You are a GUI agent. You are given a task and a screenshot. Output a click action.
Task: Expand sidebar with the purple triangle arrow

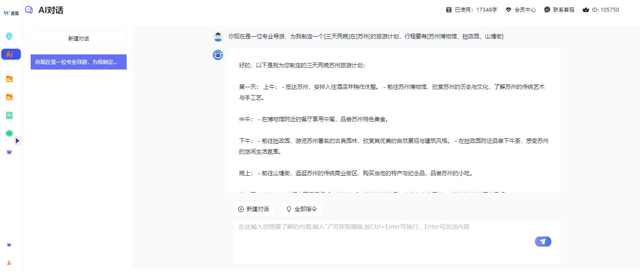[17, 141]
